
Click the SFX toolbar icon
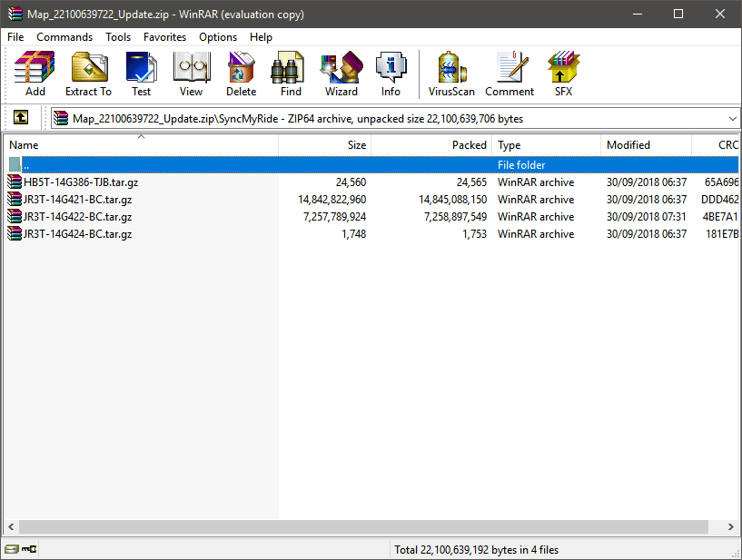point(564,74)
